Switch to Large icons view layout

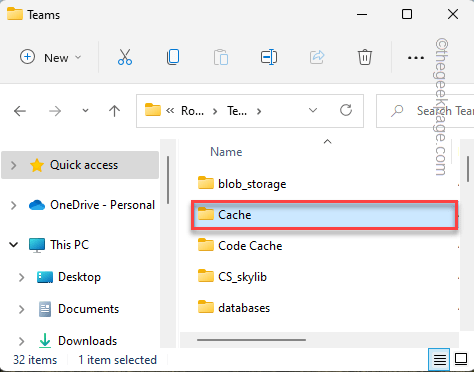(461, 359)
